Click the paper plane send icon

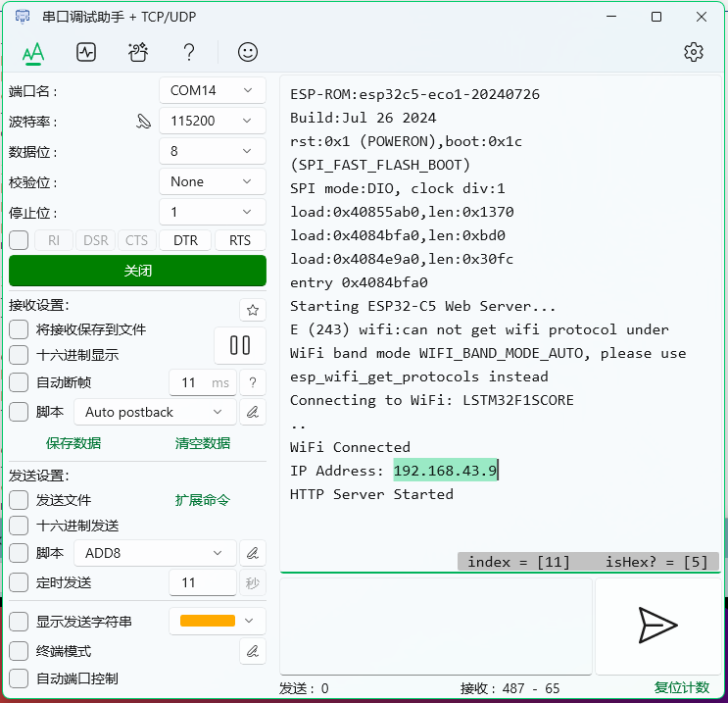click(656, 625)
